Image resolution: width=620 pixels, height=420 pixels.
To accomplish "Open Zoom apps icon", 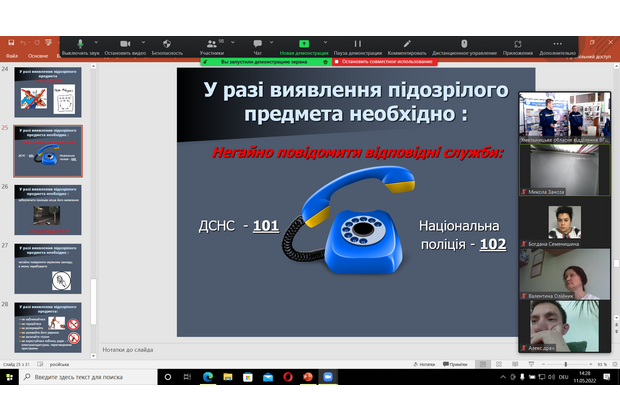I will tap(518, 46).
